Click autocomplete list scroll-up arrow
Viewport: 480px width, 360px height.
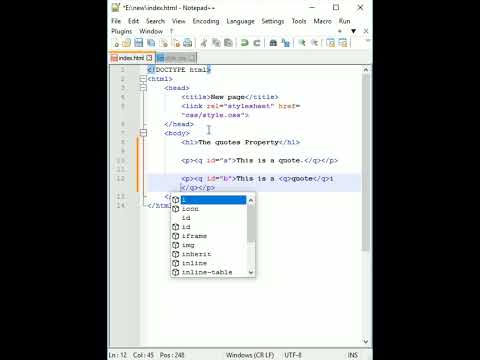coord(251,200)
